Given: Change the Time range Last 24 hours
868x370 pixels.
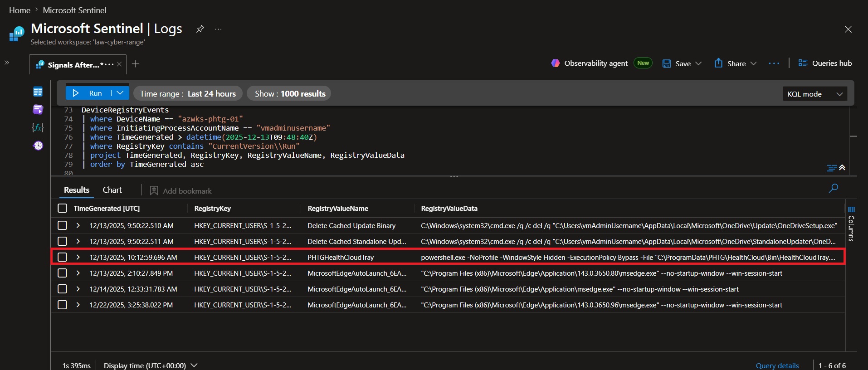Looking at the screenshot, I should point(188,94).
